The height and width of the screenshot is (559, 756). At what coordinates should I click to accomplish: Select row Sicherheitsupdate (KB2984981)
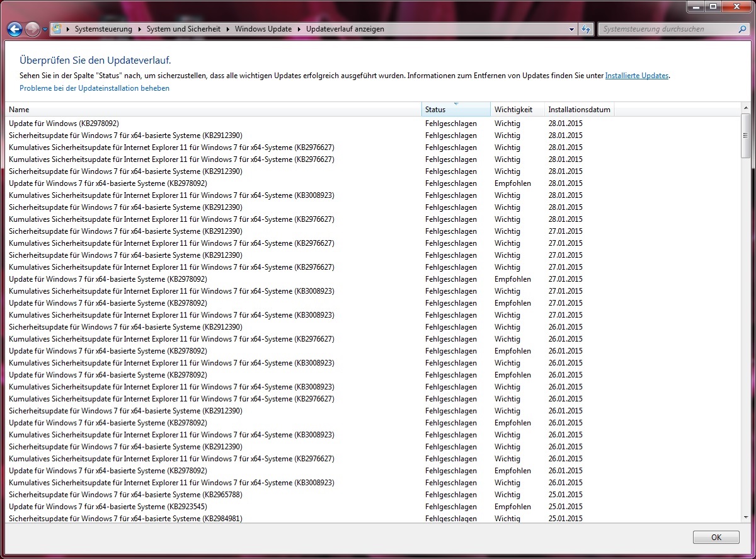[x=372, y=518]
